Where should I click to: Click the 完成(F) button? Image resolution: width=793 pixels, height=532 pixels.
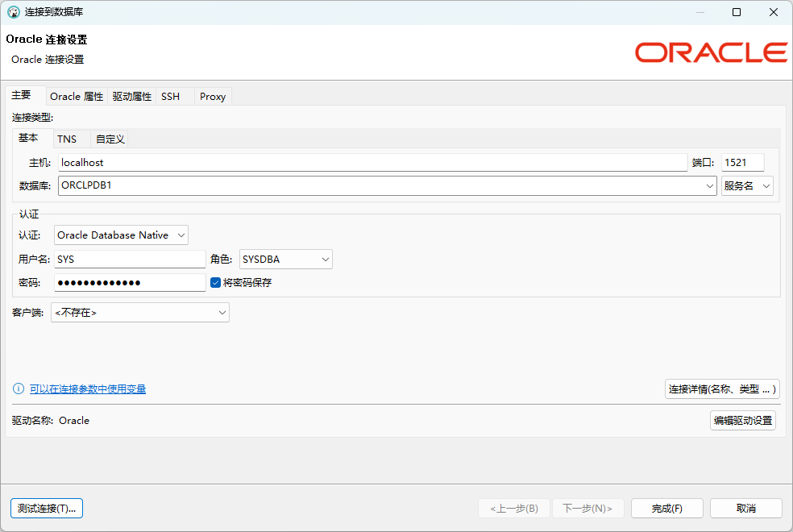(667, 509)
